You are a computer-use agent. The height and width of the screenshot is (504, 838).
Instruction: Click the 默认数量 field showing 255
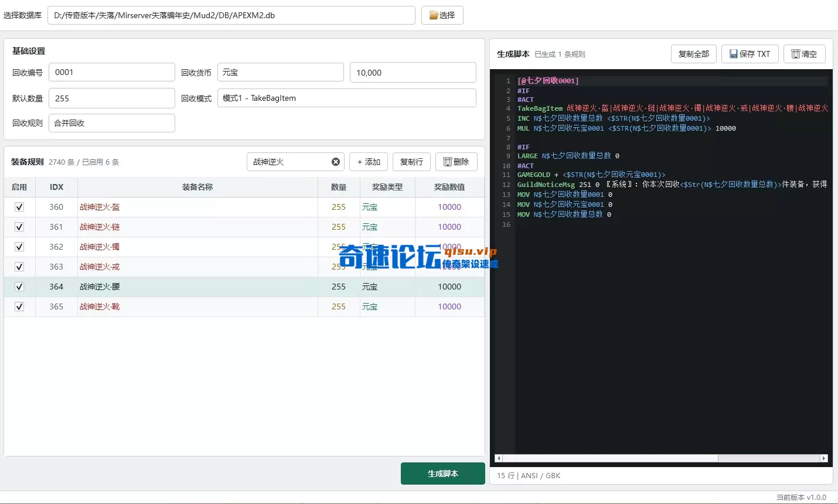pos(112,98)
